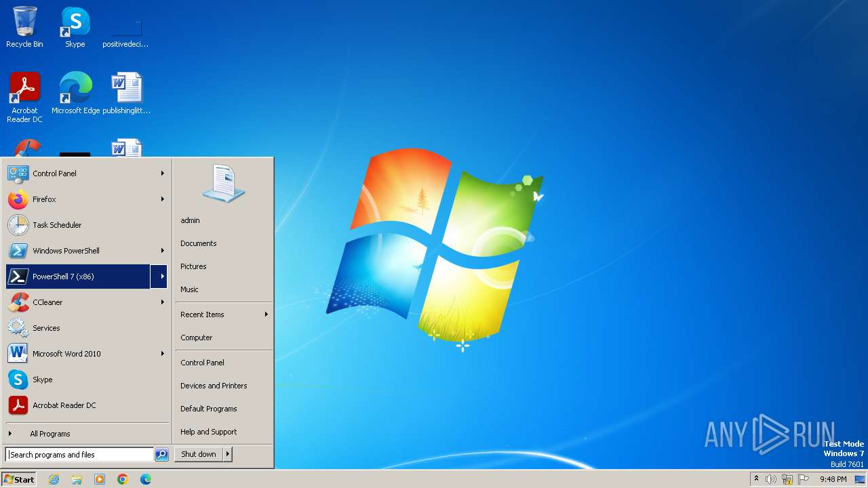Launch the Microsoft Edge desktop shortcut
This screenshot has height=488, width=868.
pyautogui.click(x=75, y=94)
